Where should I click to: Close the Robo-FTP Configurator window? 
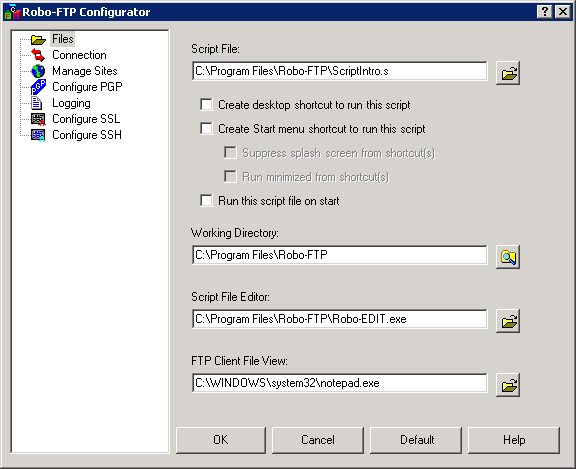(562, 12)
